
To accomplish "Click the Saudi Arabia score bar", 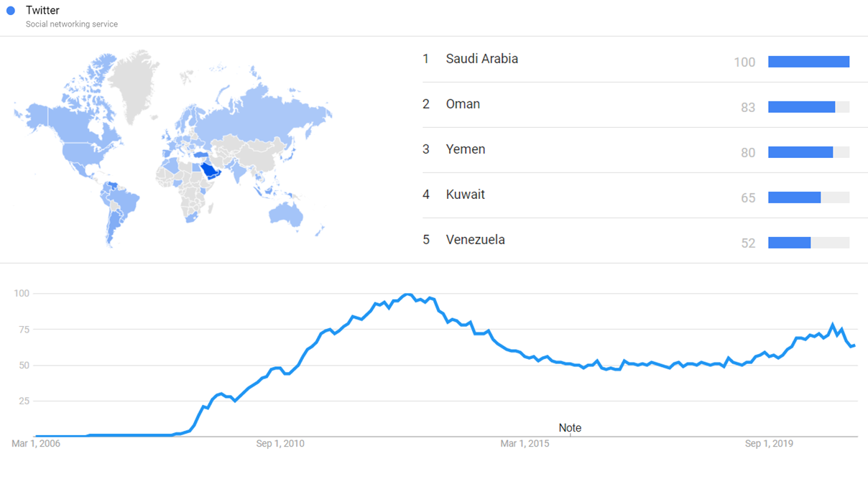I will tap(808, 62).
